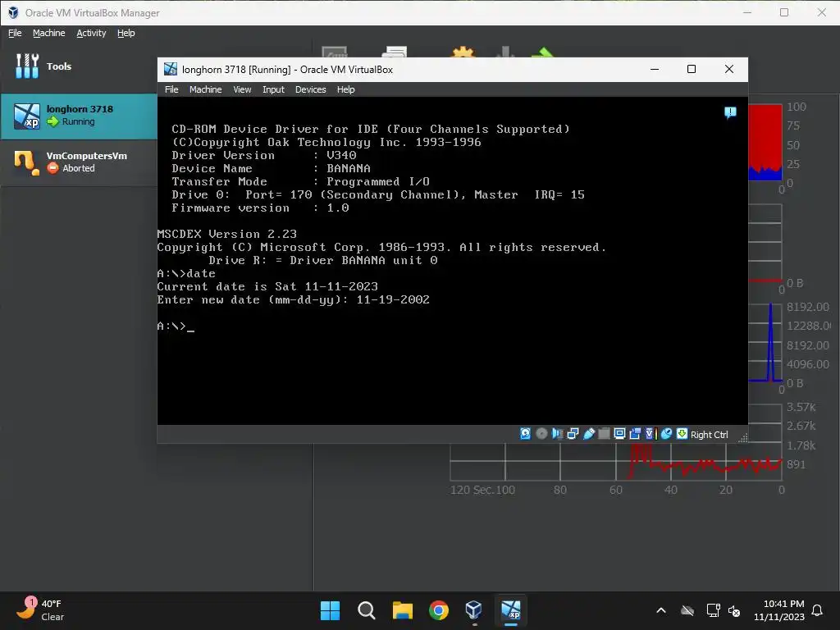
Task: Show hidden system tray icons
Action: coord(661,610)
